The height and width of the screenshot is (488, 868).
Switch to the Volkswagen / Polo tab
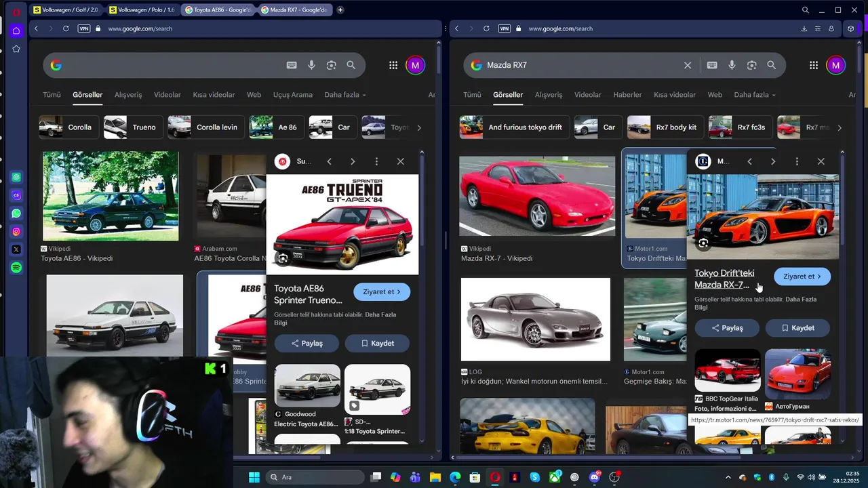point(142,10)
